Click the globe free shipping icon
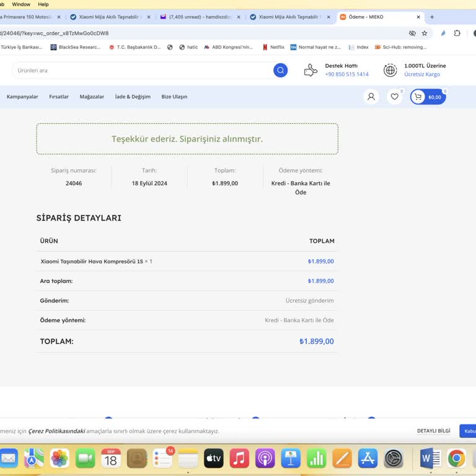This screenshot has height=476, width=476. point(390,70)
